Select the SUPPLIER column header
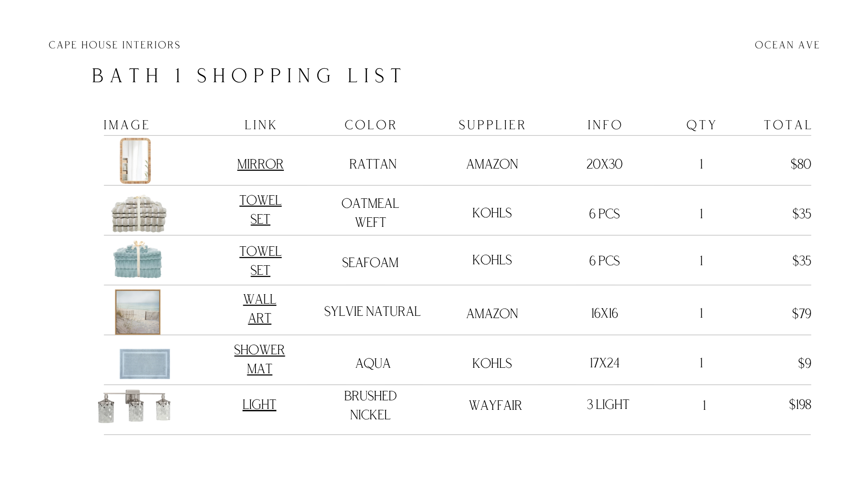Viewport: 868px width, 488px height. coord(492,125)
